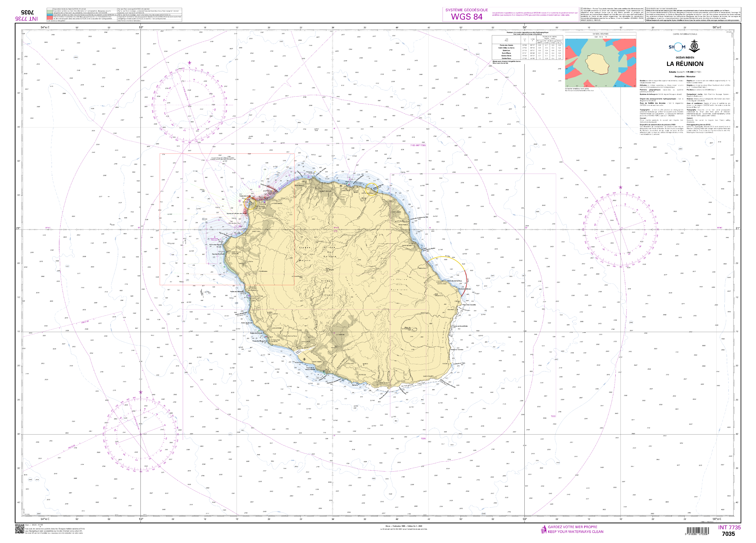The height and width of the screenshot is (543, 756).
Task: Click the center of the northwest compass rose
Action: tap(190, 105)
